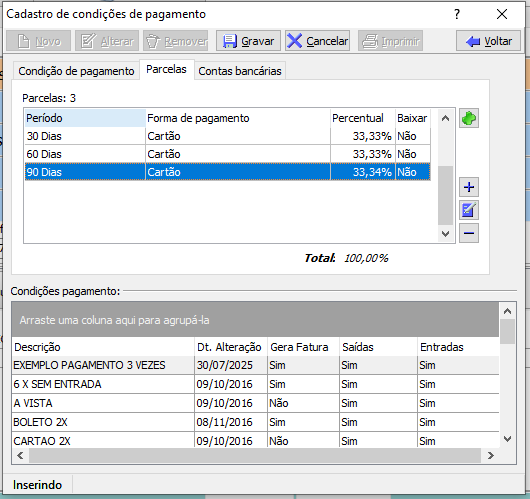Click the Percentual column header
This screenshot has width=530, height=499.
363,118
